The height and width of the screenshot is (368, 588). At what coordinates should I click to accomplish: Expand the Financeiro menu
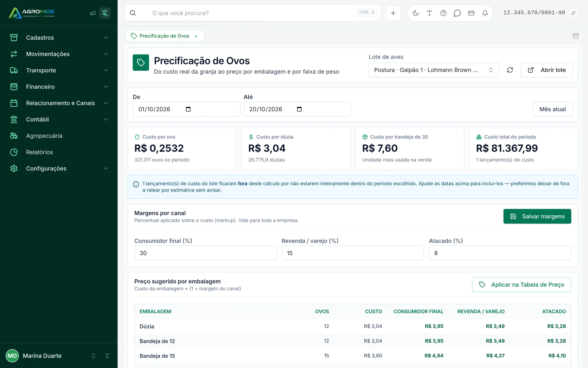click(x=59, y=87)
